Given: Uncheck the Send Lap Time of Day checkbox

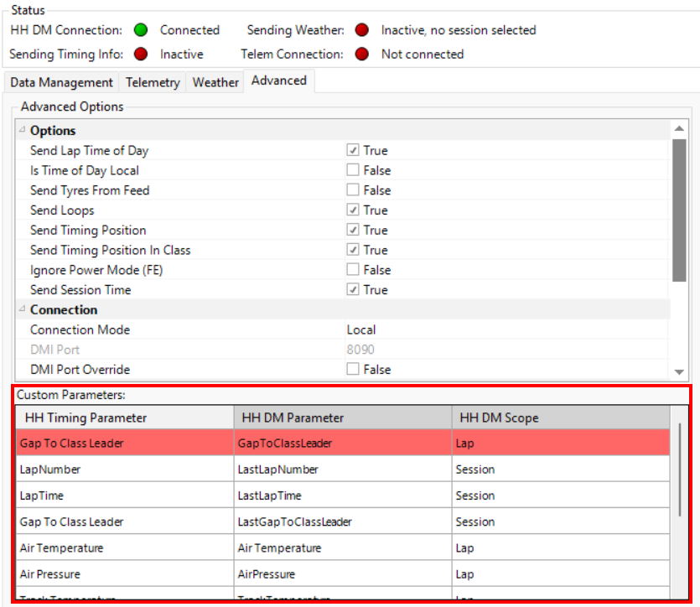Looking at the screenshot, I should pos(354,151).
